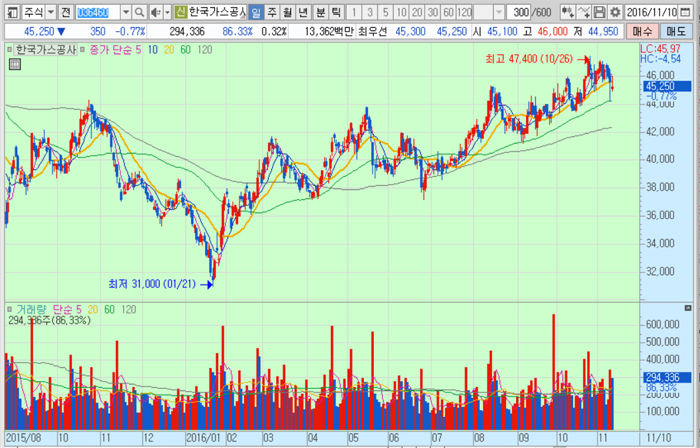Switch to weekly (주) chart period

tap(272, 12)
